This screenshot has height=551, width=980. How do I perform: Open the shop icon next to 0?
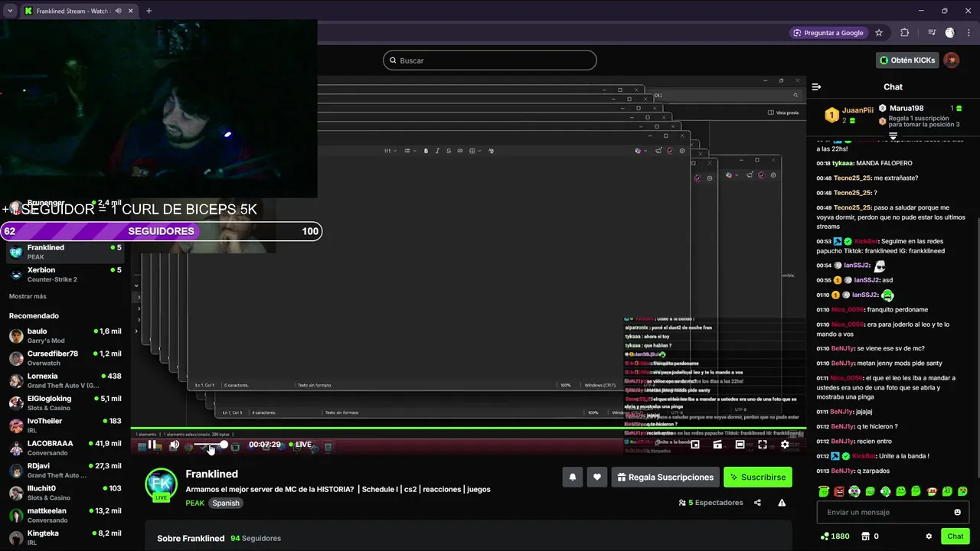[866, 536]
